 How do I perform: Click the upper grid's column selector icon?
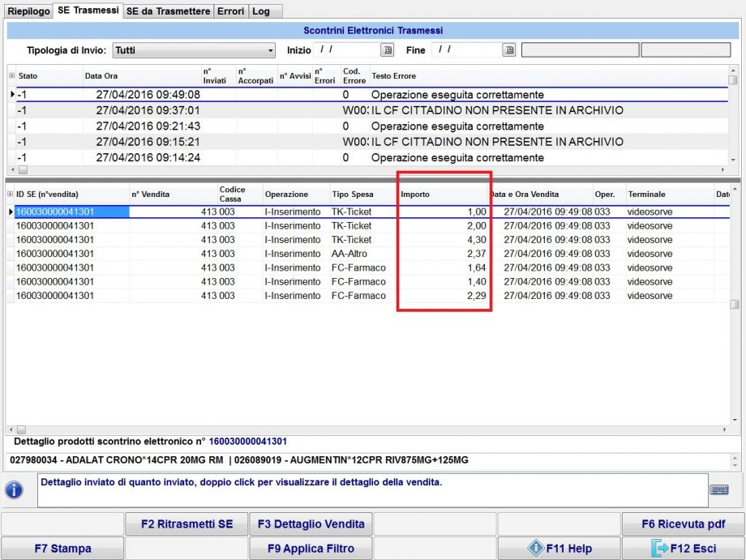11,76
